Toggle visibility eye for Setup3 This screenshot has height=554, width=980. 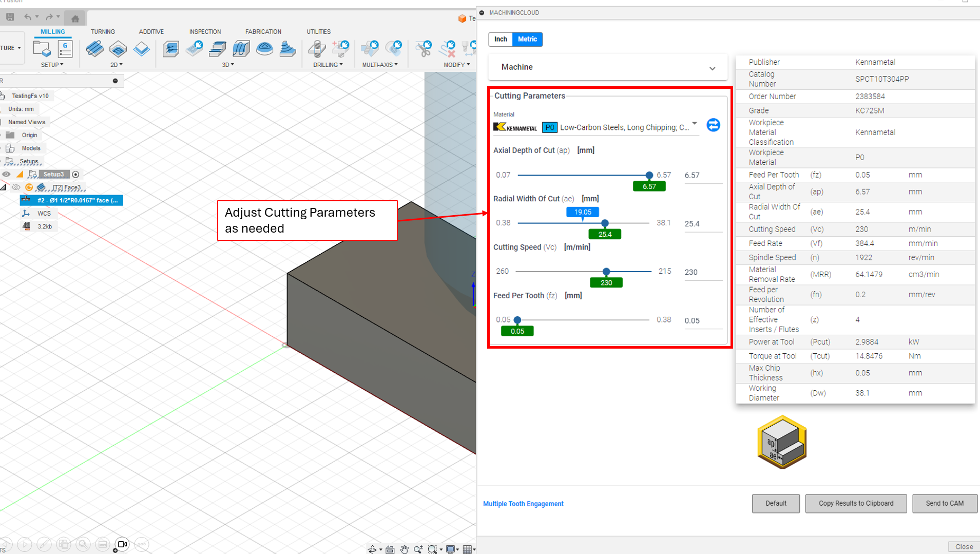[x=6, y=175]
